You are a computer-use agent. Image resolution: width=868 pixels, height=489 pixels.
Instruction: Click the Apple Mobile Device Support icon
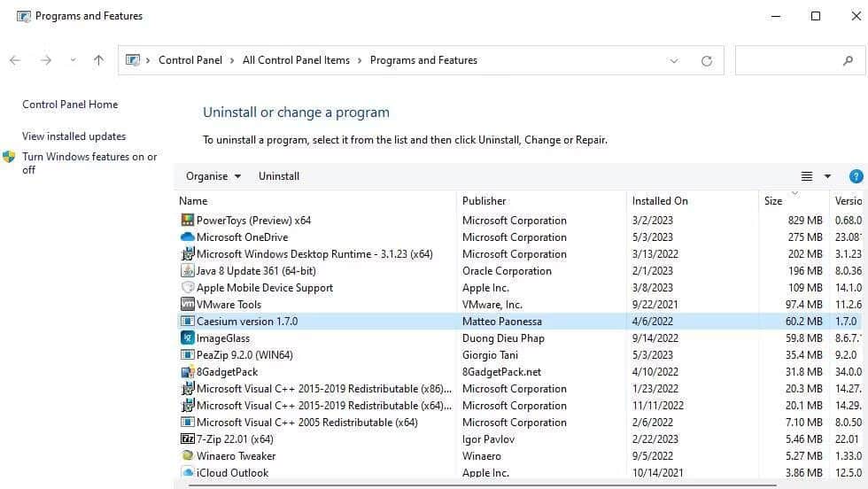click(188, 287)
